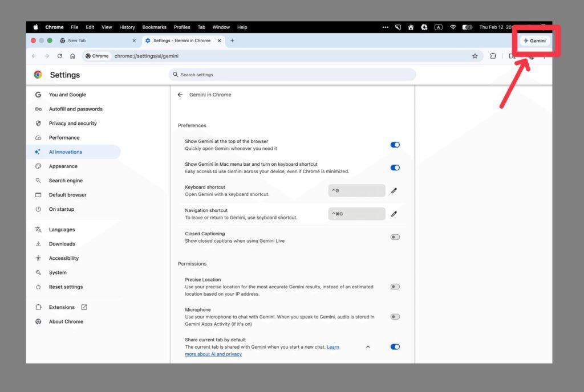Open the Gemini button in Chrome toolbar
Screen dimensions: 584x392
(x=534, y=40)
